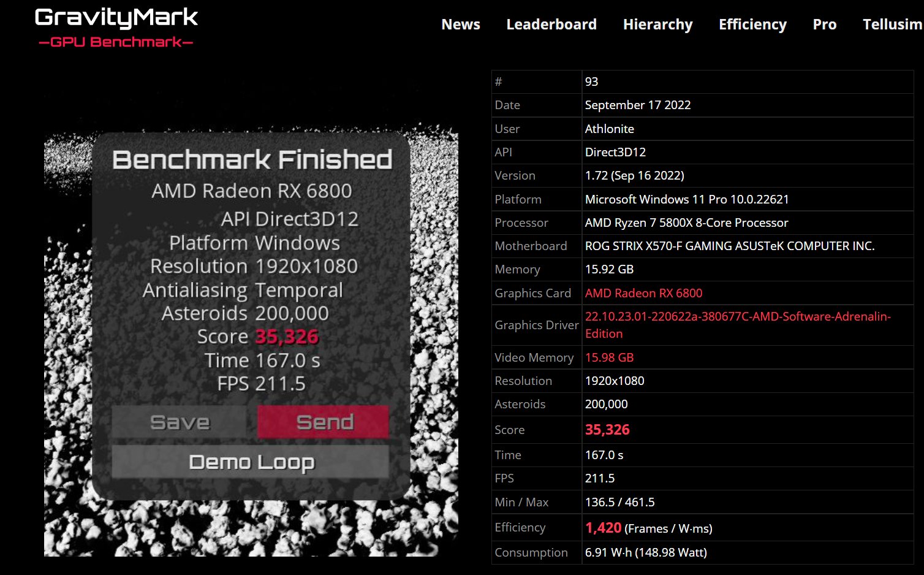The width and height of the screenshot is (924, 575).
Task: Click the red Send button
Action: [x=323, y=422]
